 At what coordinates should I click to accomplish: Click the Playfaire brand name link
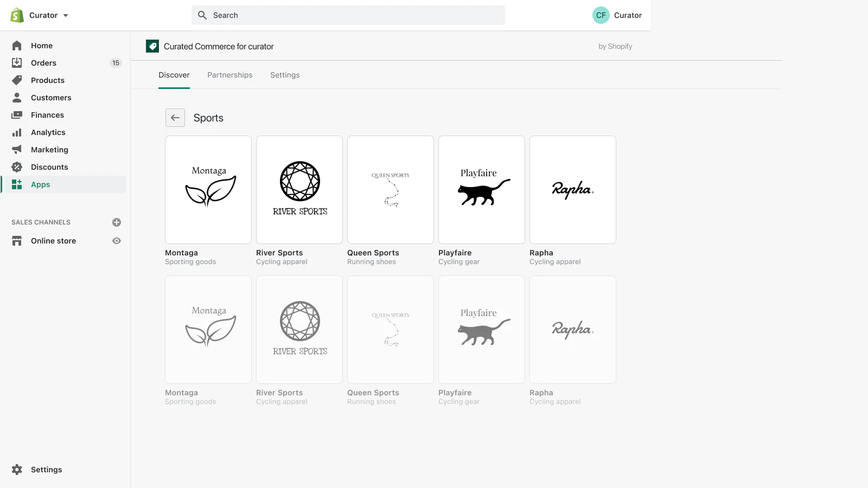[x=455, y=253]
